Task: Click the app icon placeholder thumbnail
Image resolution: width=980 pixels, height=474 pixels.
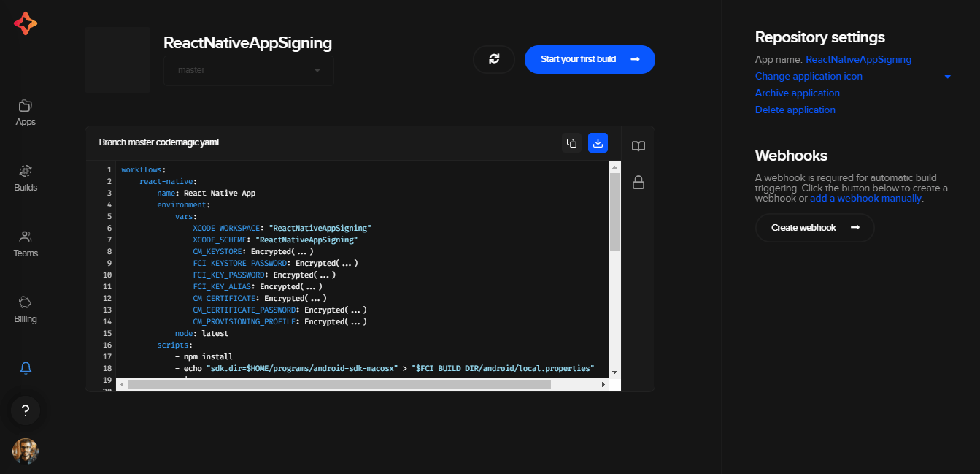Action: click(x=117, y=60)
